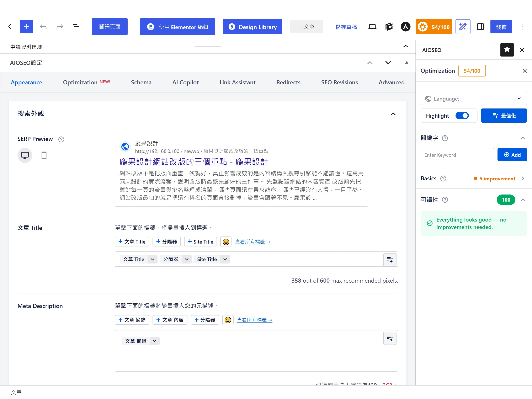Collapse the 中繼資料區塊 panel
The width and height of the screenshot is (532, 399).
pos(405,46)
